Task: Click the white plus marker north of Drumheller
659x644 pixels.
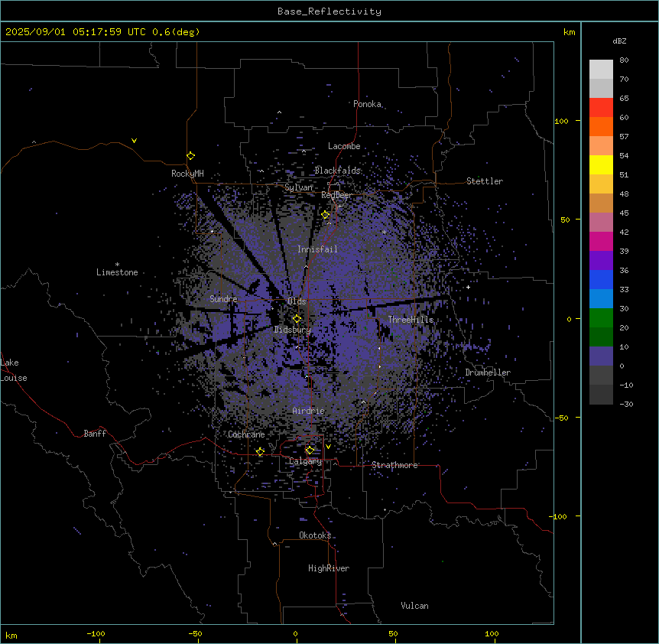Action: pos(468,287)
